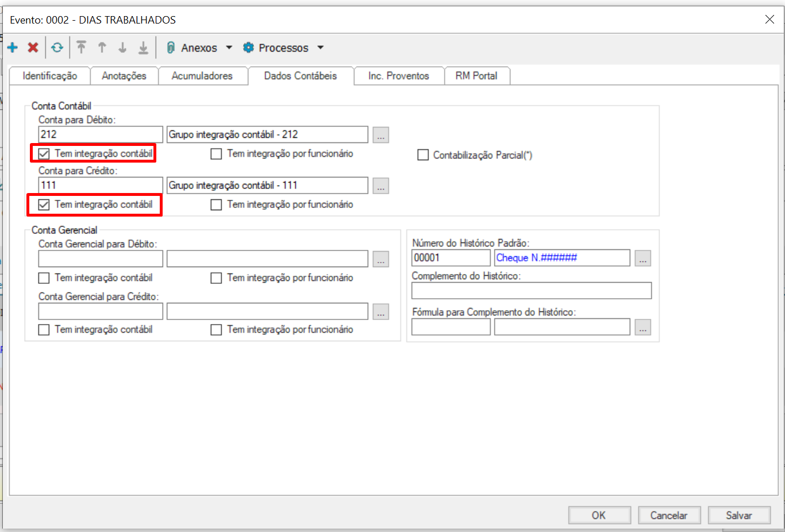Image resolution: width=785 pixels, height=532 pixels.
Task: Click Conta Gerencial para Débito code field
Action: (x=101, y=259)
